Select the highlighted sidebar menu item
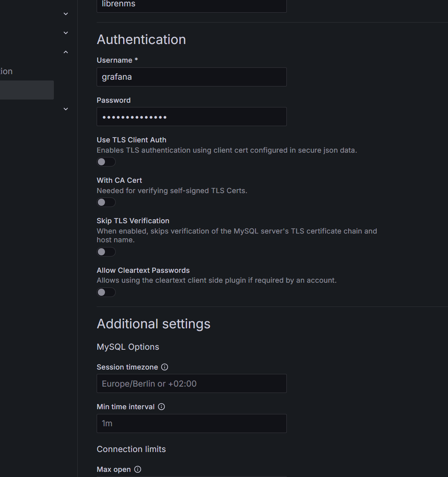The width and height of the screenshot is (448, 477). point(26,90)
